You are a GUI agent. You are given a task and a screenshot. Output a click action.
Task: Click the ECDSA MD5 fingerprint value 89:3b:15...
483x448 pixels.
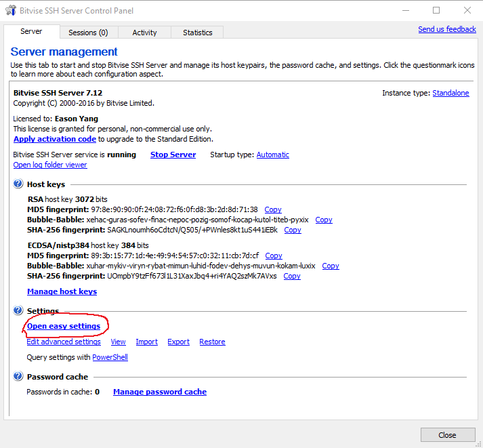tap(175, 256)
